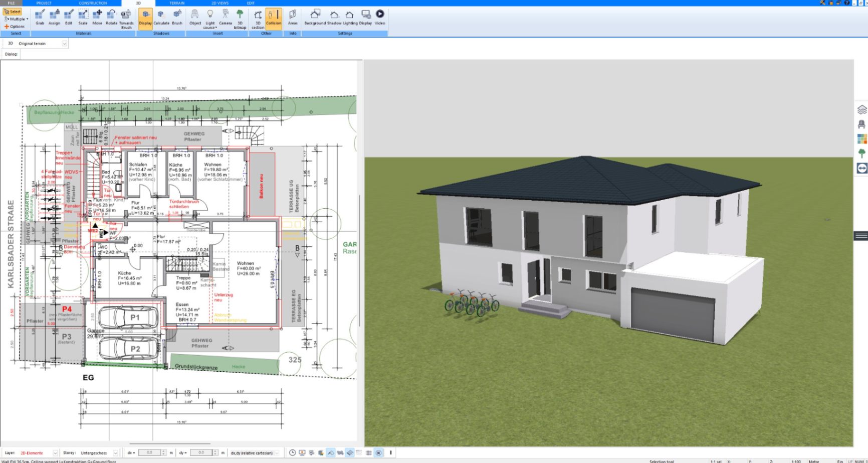Click the Dialog tab label
This screenshot has height=463, width=868.
tap(11, 54)
